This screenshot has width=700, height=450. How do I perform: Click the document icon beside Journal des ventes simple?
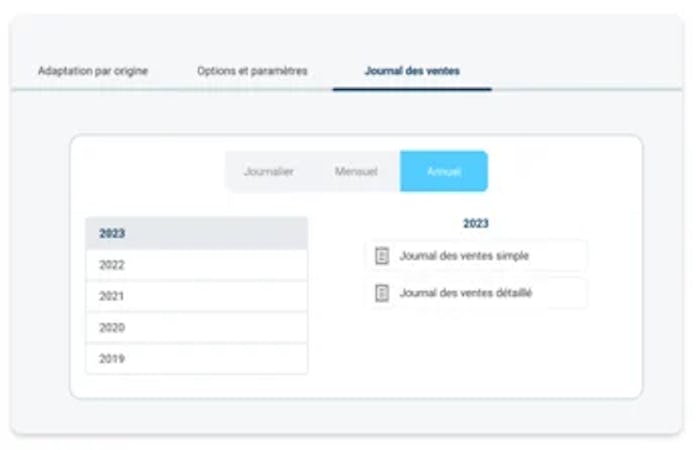pos(381,256)
